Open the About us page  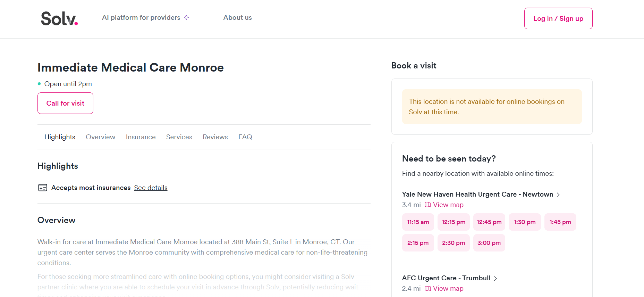click(238, 17)
